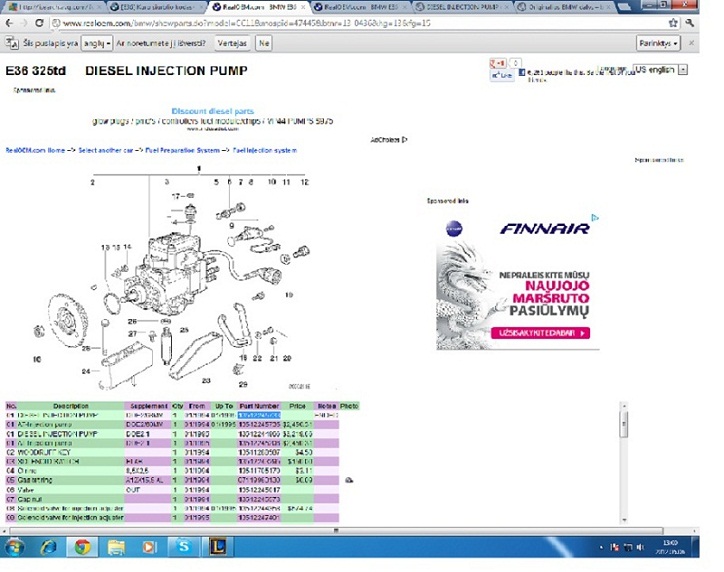Click the Vertėjas translate button
Screen dimensions: 724x572
[231, 44]
